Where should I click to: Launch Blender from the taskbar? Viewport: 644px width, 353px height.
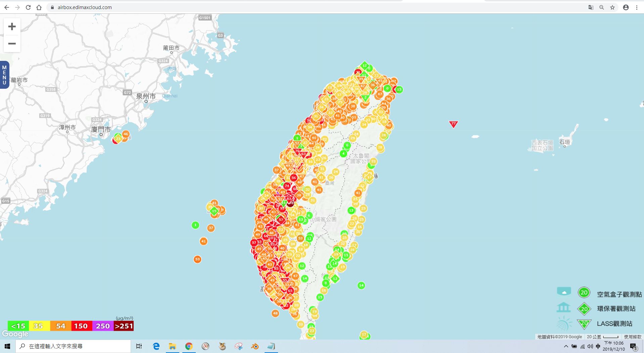click(x=255, y=346)
